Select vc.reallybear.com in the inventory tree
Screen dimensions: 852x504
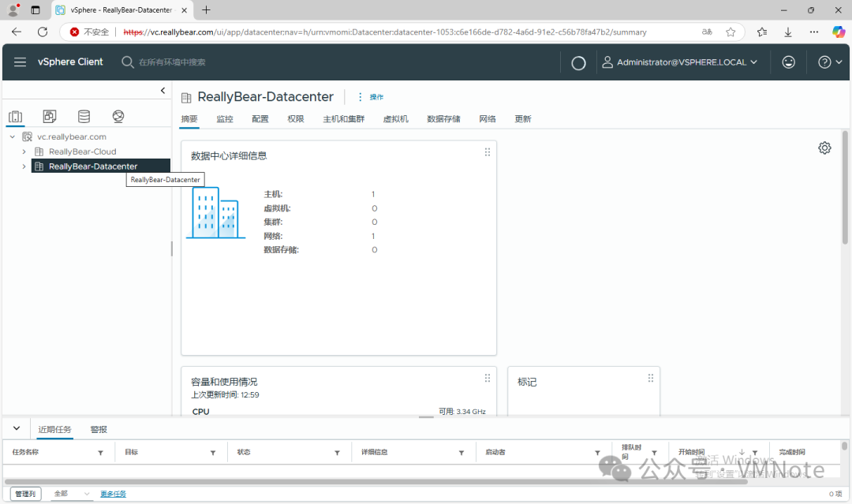(x=71, y=137)
